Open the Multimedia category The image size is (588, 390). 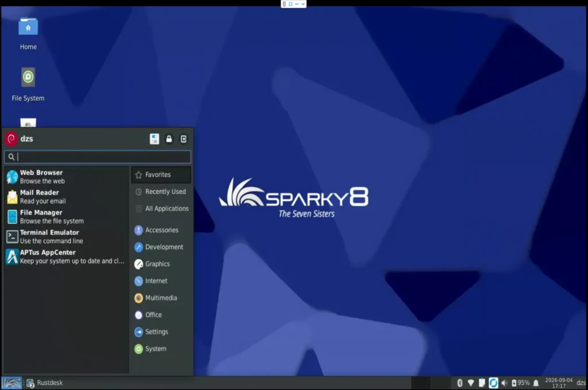(161, 298)
